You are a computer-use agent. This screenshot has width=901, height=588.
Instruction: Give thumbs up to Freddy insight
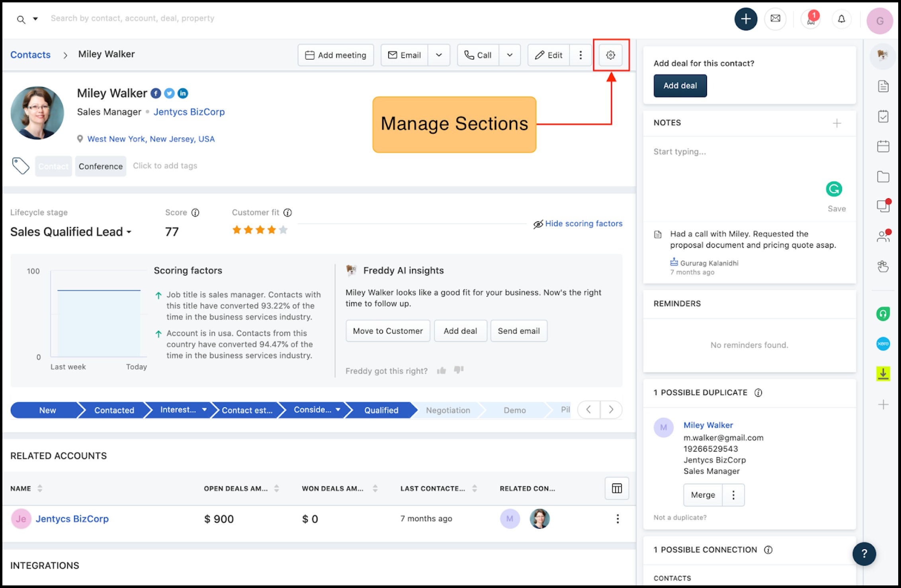(441, 370)
